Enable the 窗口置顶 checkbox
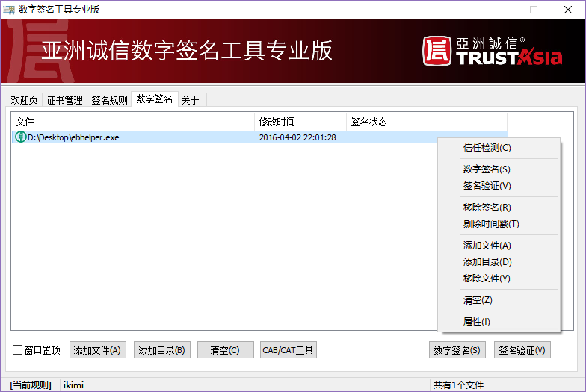This screenshot has height=392, width=586. point(18,349)
